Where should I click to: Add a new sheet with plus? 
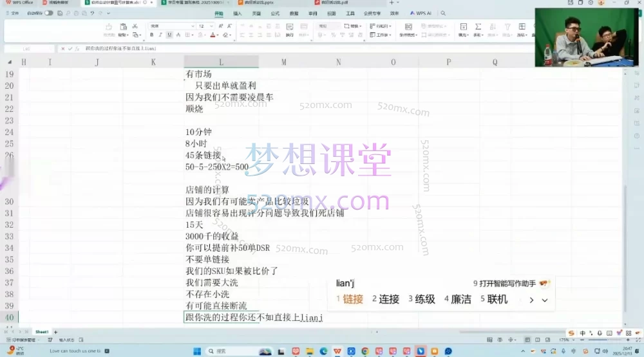[55, 331]
